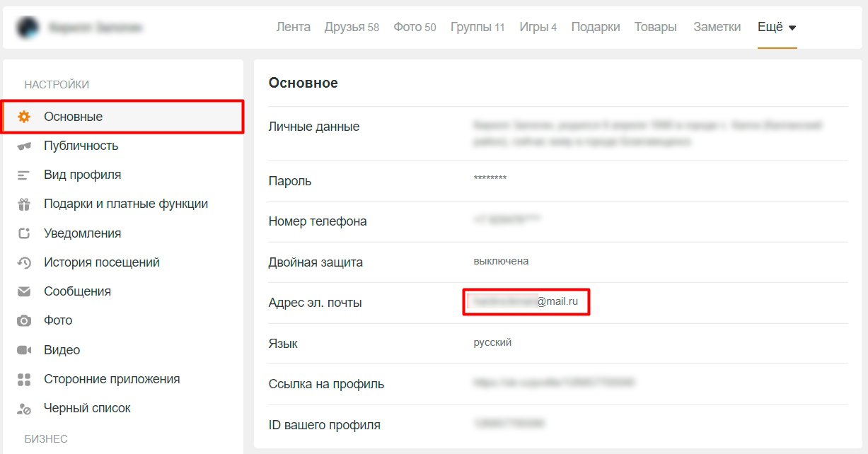The image size is (868, 454).
Task: Switch to the Группы tab
Action: tap(477, 28)
